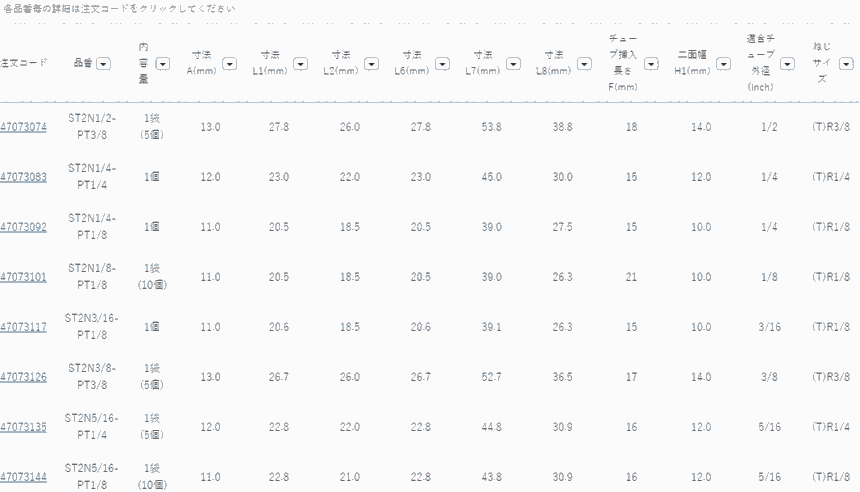860x492 pixels.
Task: Open order code 47073135 details
Action: point(23,427)
